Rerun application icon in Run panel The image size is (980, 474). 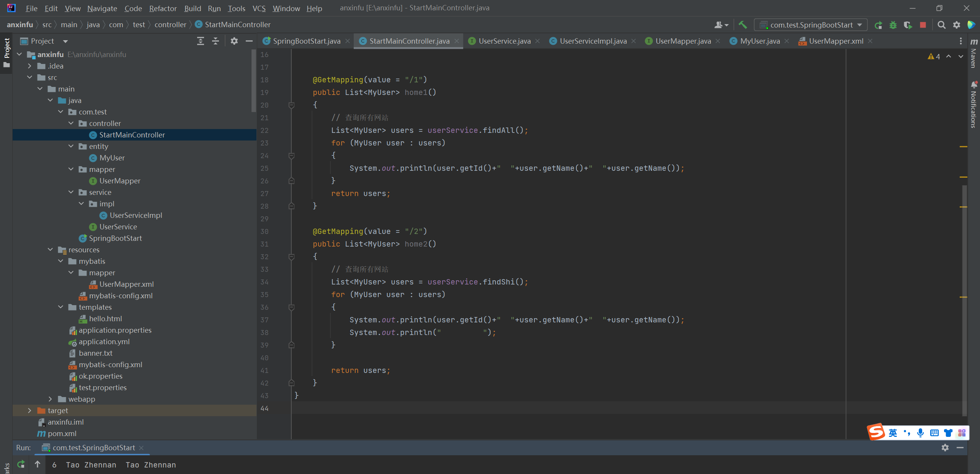click(21, 464)
